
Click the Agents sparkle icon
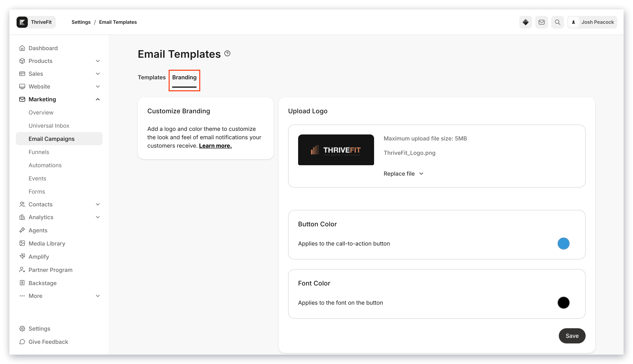click(x=22, y=230)
